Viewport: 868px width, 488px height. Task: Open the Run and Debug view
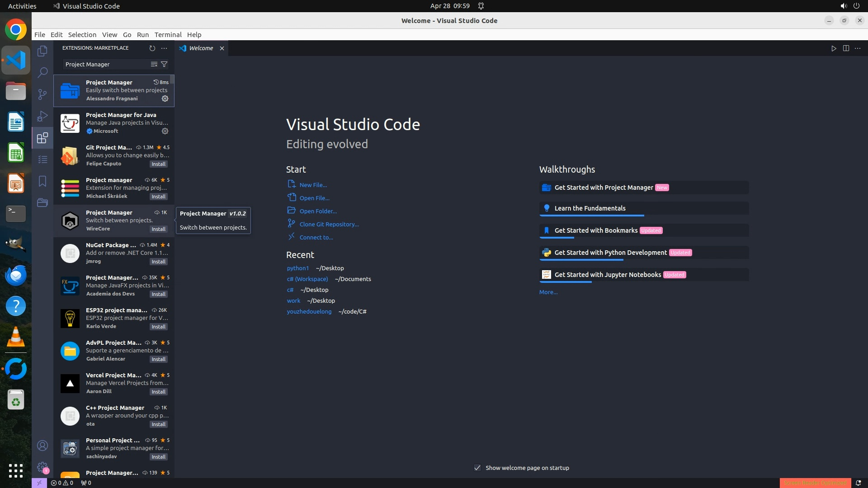[42, 116]
